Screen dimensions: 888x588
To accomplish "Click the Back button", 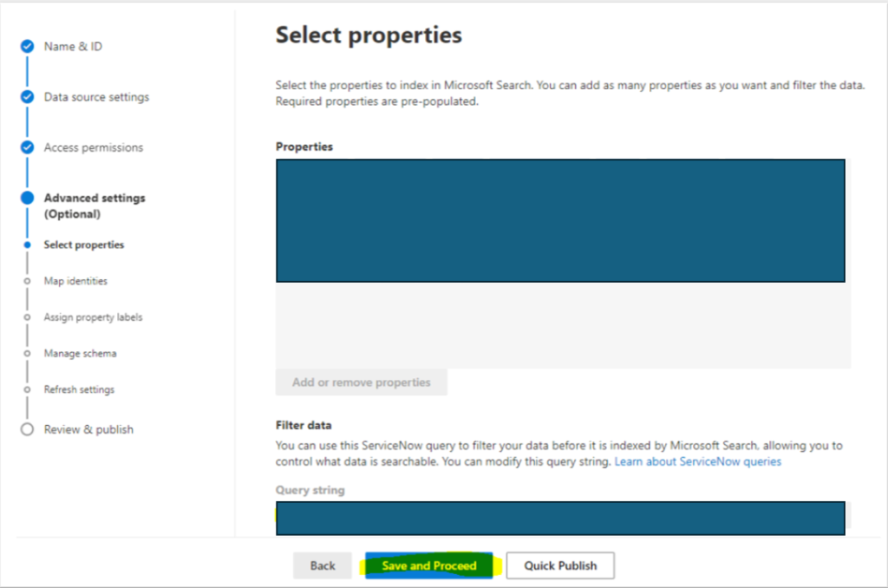I will [322, 565].
